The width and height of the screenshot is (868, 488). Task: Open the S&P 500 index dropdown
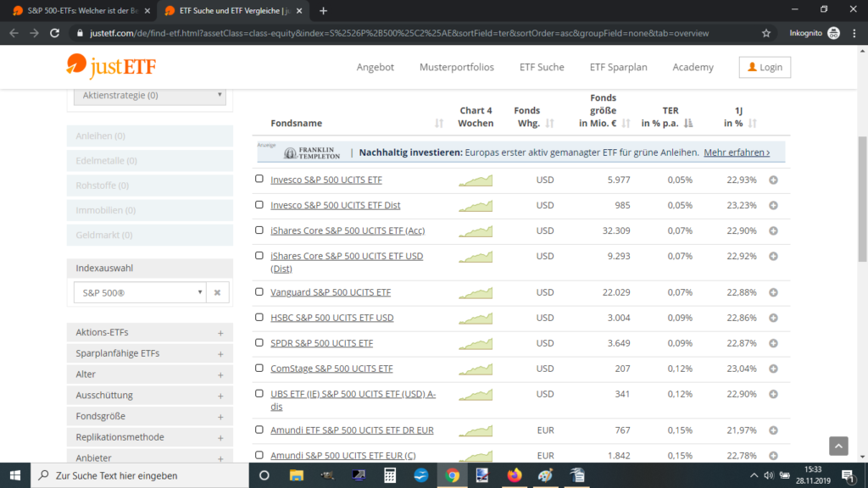click(140, 292)
